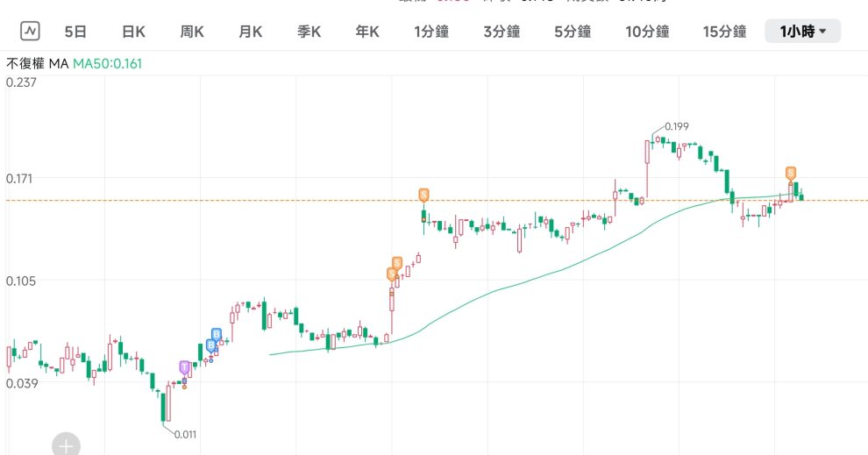Tap the gray plus circle button
868x455 pixels.
tap(66, 444)
